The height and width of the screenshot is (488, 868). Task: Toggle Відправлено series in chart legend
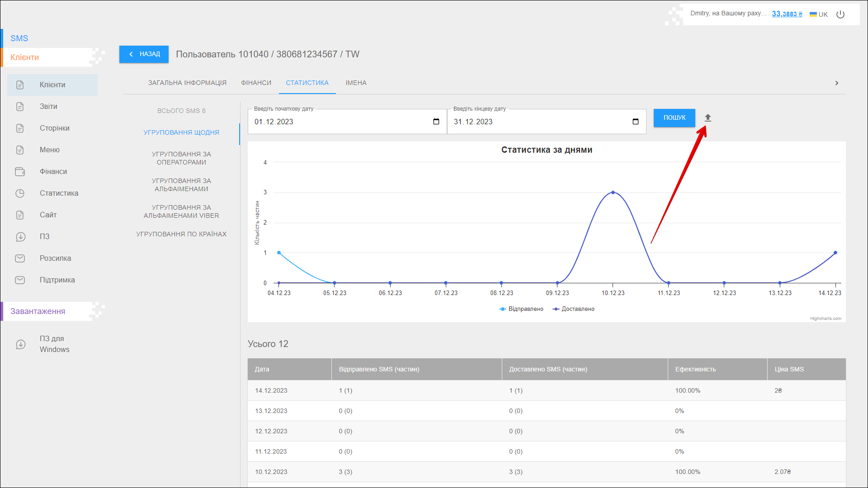[x=521, y=309]
